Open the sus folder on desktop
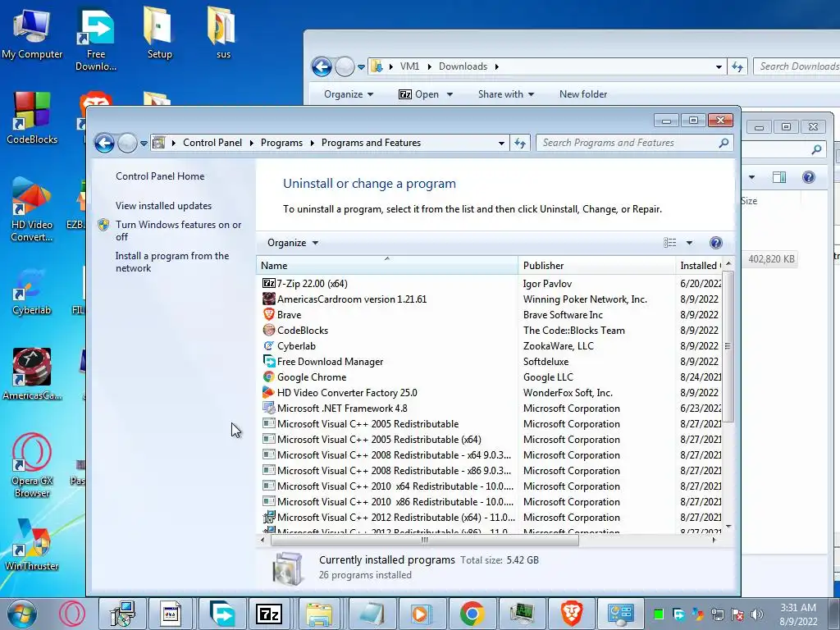Image resolution: width=840 pixels, height=630 pixels. [222, 33]
